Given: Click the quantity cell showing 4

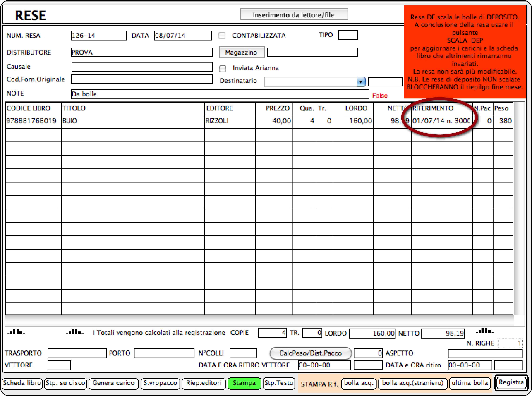Looking at the screenshot, I should coord(304,121).
